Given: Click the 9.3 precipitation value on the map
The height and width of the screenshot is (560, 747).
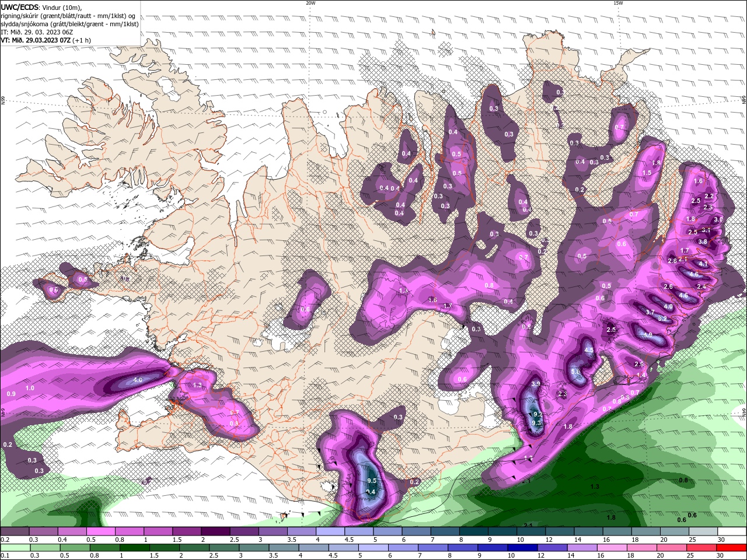Looking at the screenshot, I should (x=537, y=423).
